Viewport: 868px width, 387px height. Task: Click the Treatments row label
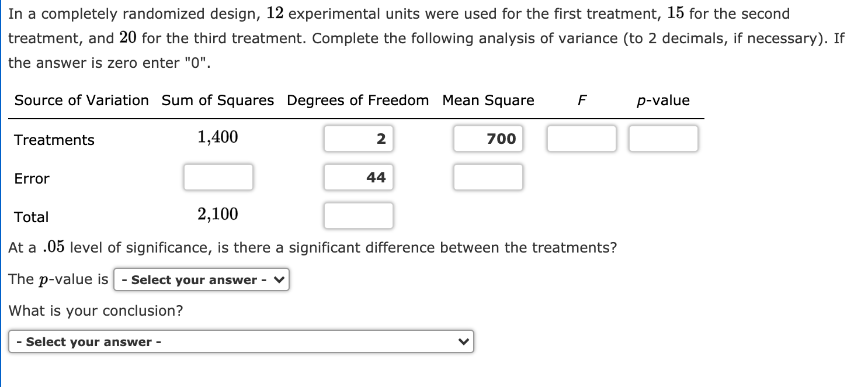coord(54,140)
